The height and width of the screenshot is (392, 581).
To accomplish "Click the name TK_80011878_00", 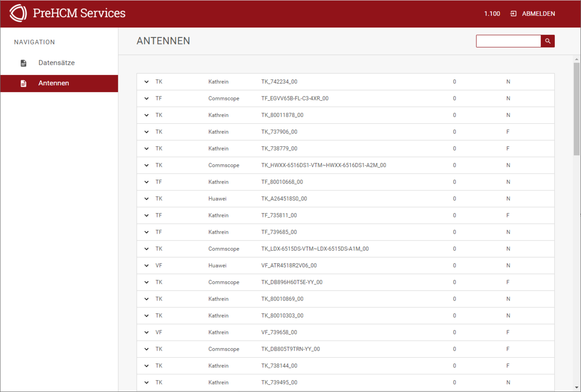I will point(282,115).
